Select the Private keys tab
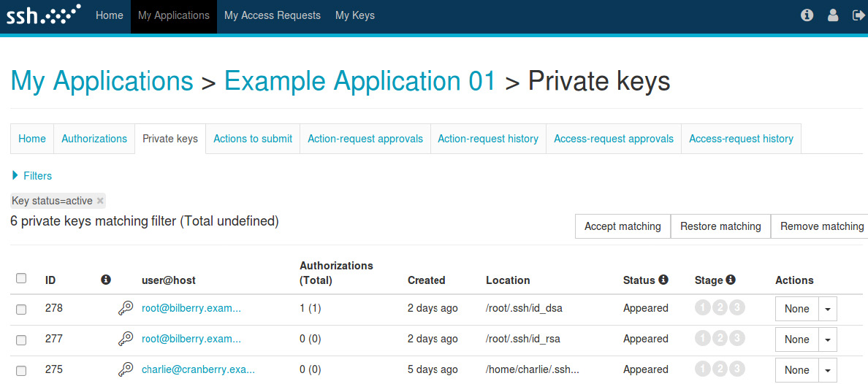The height and width of the screenshot is (384, 868). [170, 139]
